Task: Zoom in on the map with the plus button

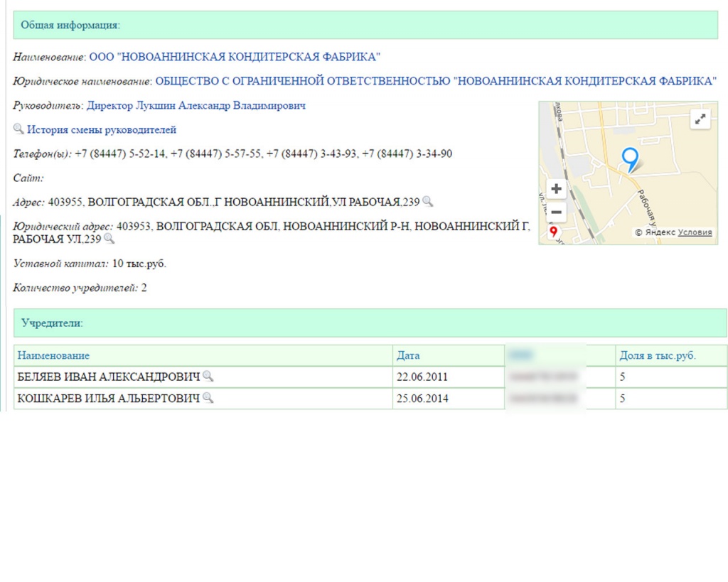Action: pos(556,189)
